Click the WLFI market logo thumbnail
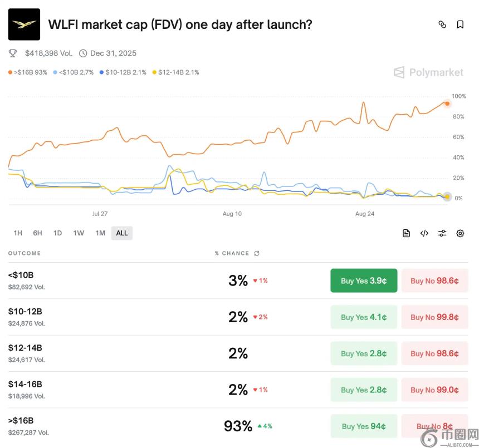Screen dimensions: 479x448 (24, 24)
